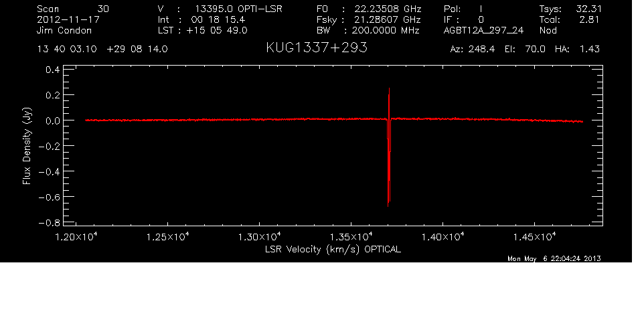Click right ascension 13 40 03.10

(x=67, y=50)
